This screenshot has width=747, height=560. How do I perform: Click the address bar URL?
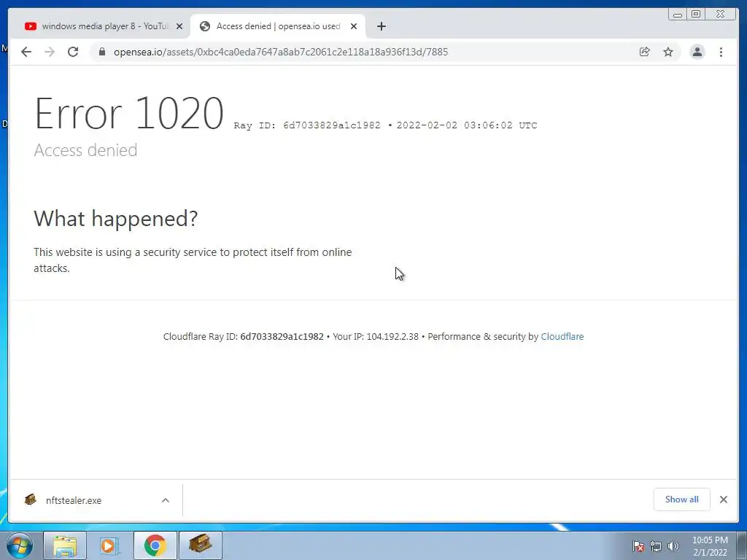tap(281, 52)
